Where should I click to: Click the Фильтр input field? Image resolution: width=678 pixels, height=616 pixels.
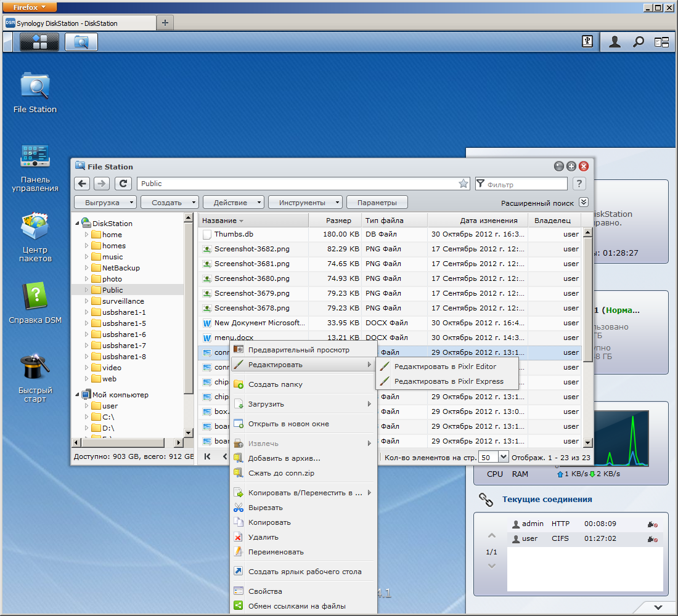click(525, 184)
